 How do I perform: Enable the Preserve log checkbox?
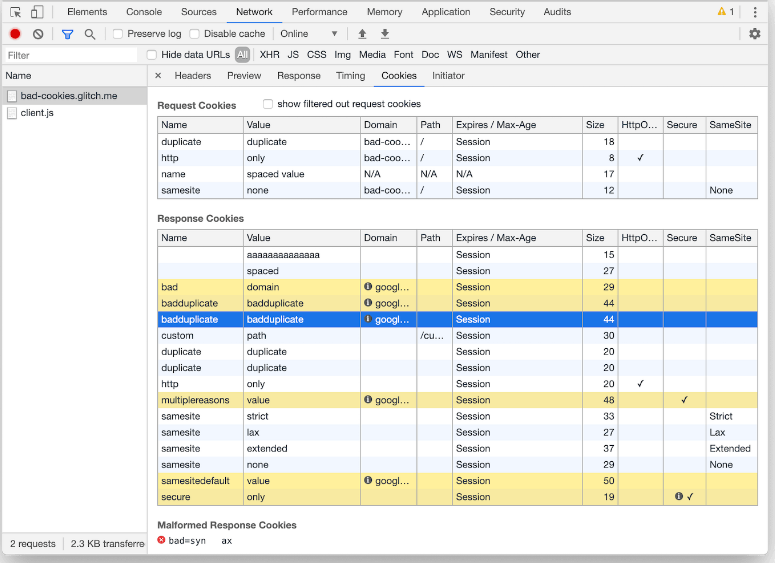(118, 34)
